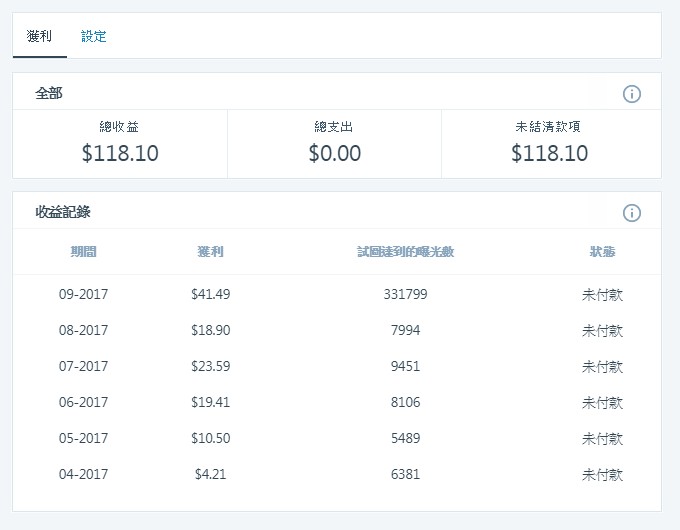Select the 09-2017 period row
Viewport: 680px width, 530px height.
[x=84, y=295]
